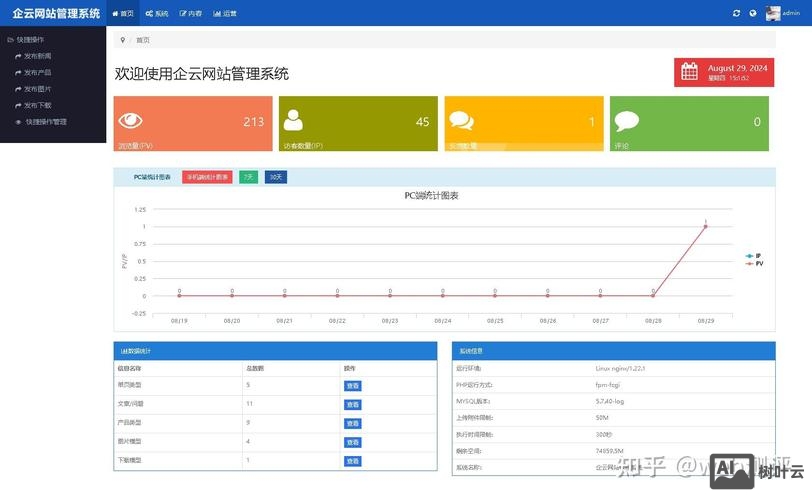This screenshot has width=812, height=500.
Task: Click the admin avatar picture
Action: tap(773, 13)
